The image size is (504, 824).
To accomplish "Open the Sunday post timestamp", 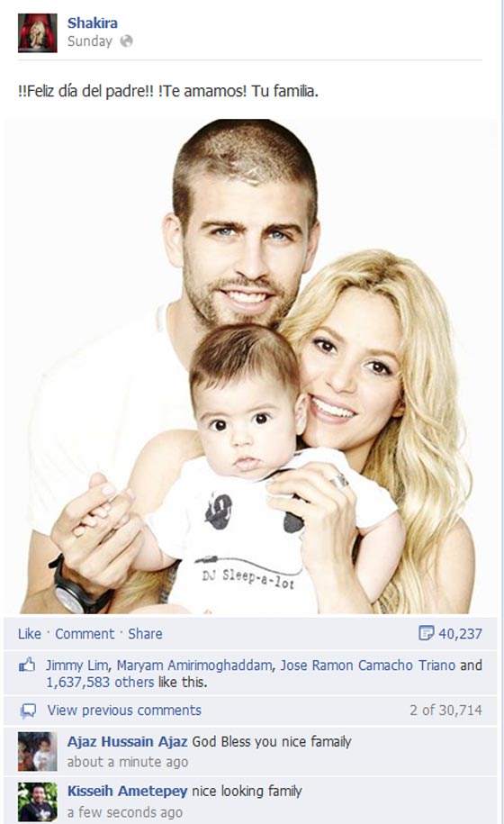I will [90, 41].
